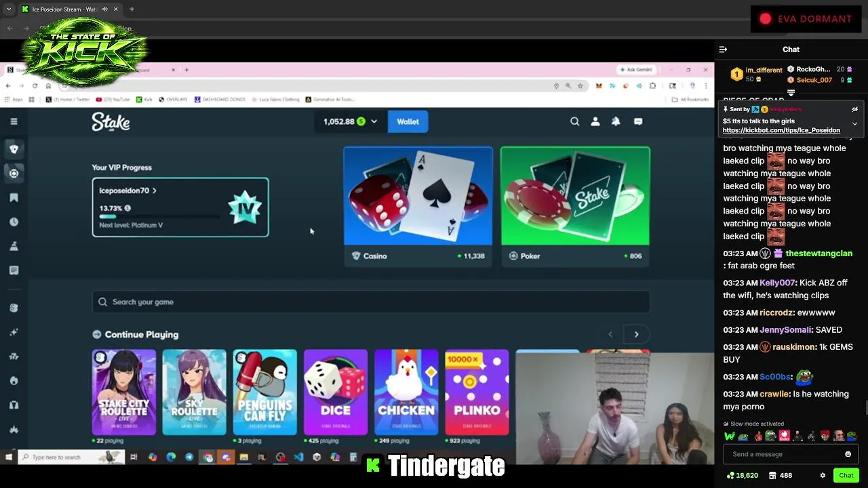Click the EVA DORMANT indicator
Image resolution: width=868 pixels, height=488 pixels.
[x=806, y=19]
